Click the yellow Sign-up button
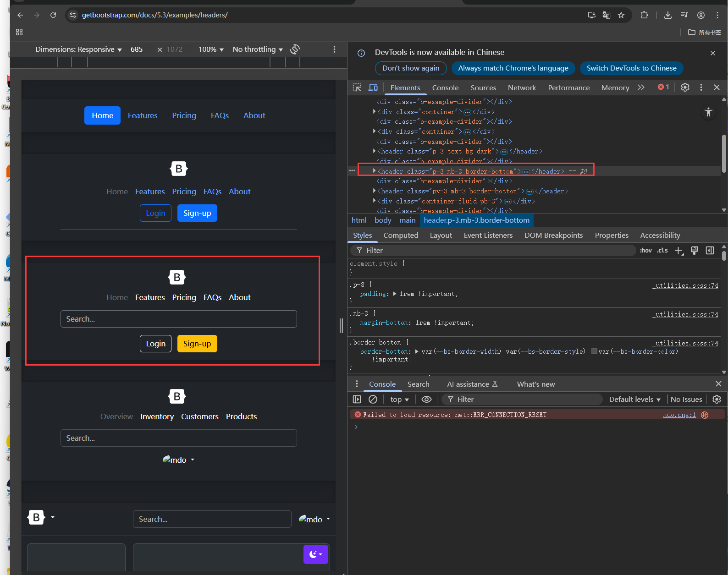Image resolution: width=728 pixels, height=575 pixels. coord(197,344)
